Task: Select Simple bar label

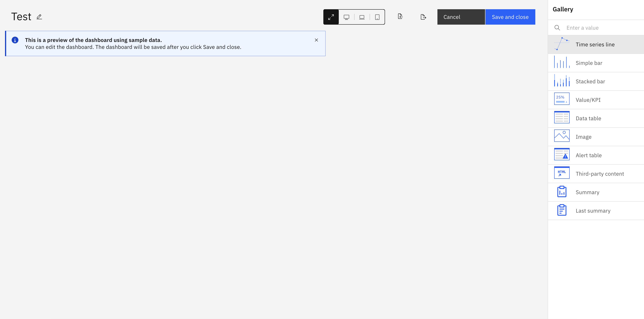Action: [x=589, y=63]
